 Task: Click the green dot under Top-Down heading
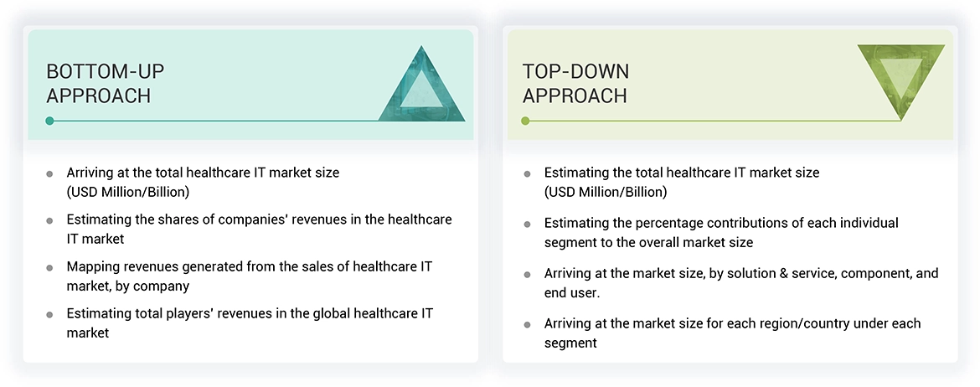click(525, 121)
